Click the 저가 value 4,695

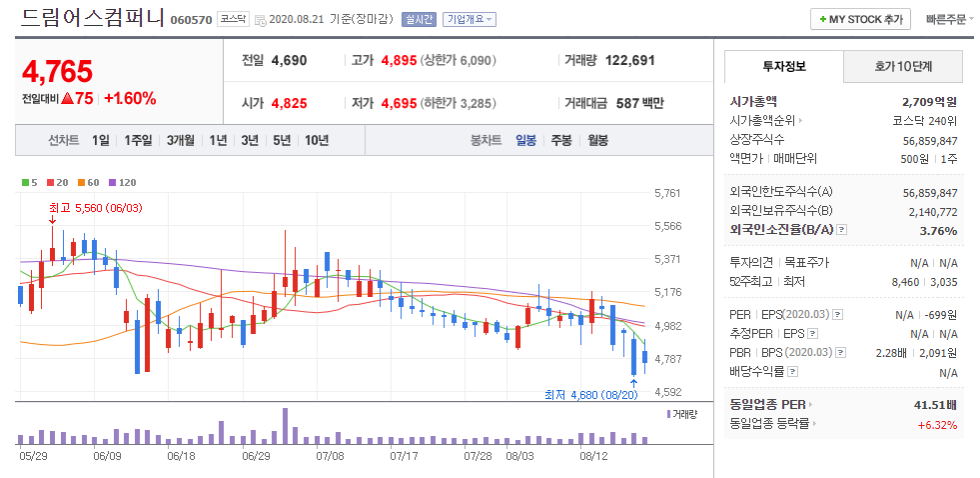coord(399,103)
